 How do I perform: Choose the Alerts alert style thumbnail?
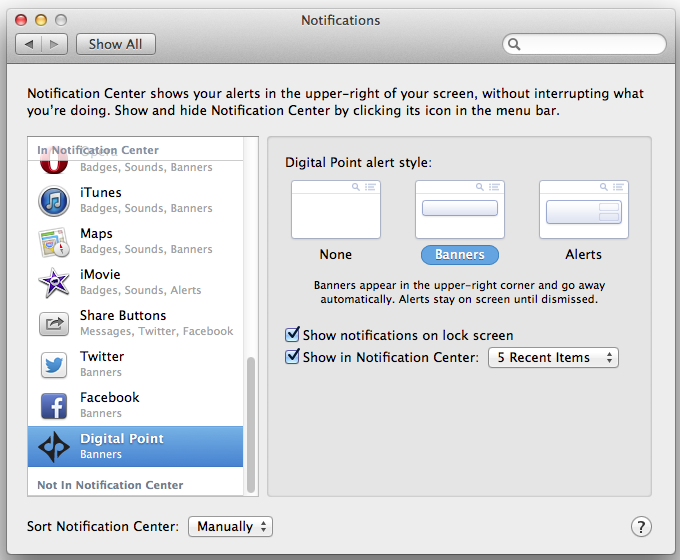pos(584,210)
